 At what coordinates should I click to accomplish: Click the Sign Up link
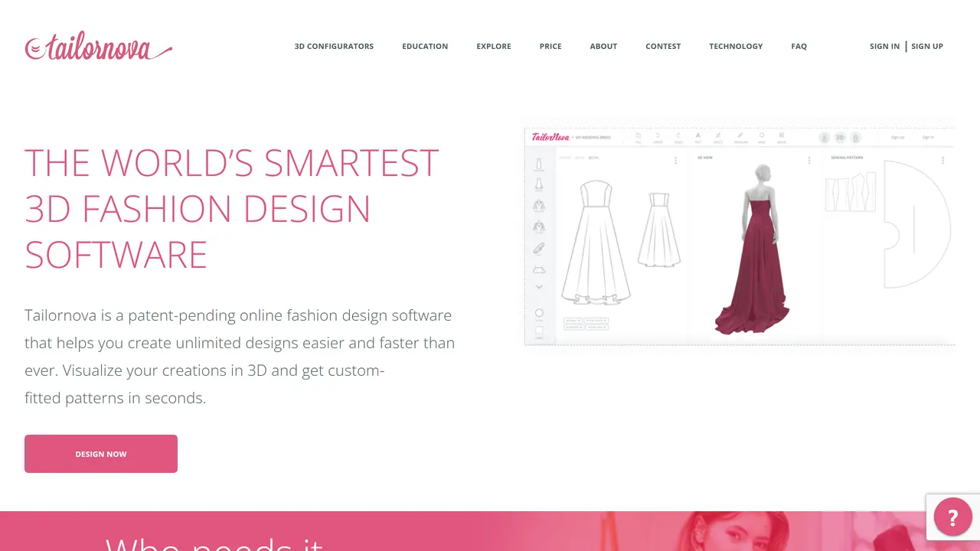927,47
